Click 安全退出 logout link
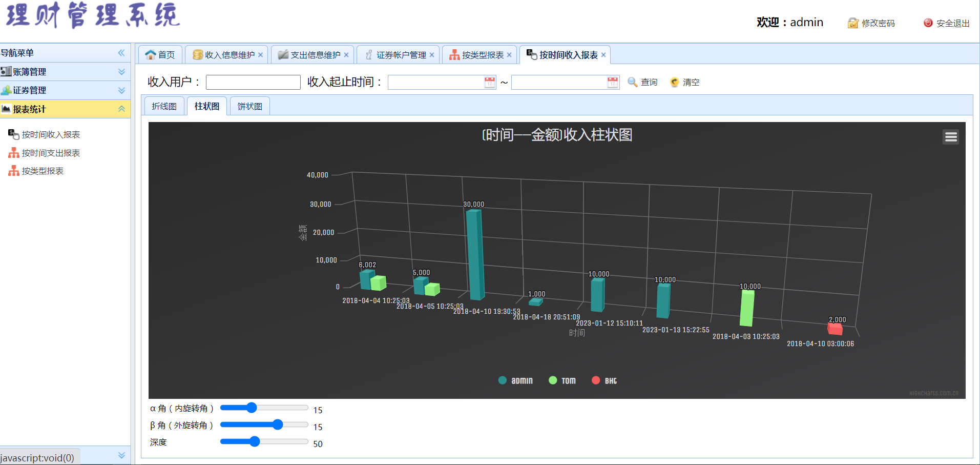The width and height of the screenshot is (980, 465). click(x=947, y=23)
